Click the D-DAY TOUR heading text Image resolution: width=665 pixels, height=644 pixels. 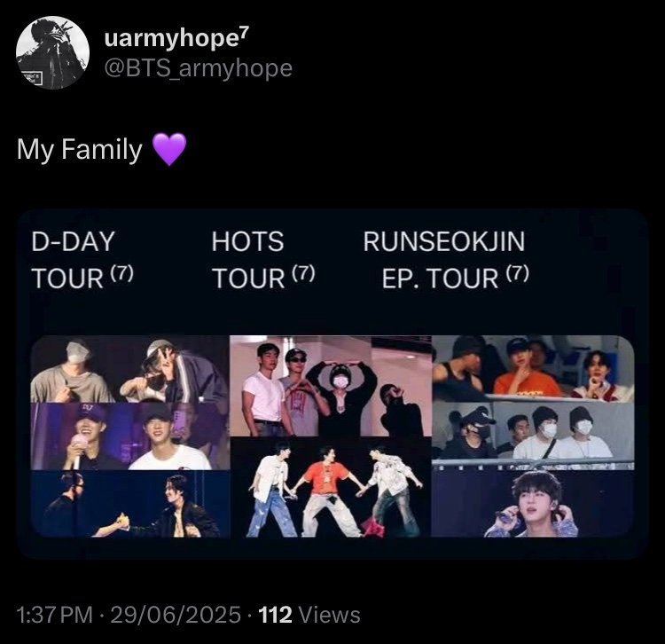coord(82,260)
